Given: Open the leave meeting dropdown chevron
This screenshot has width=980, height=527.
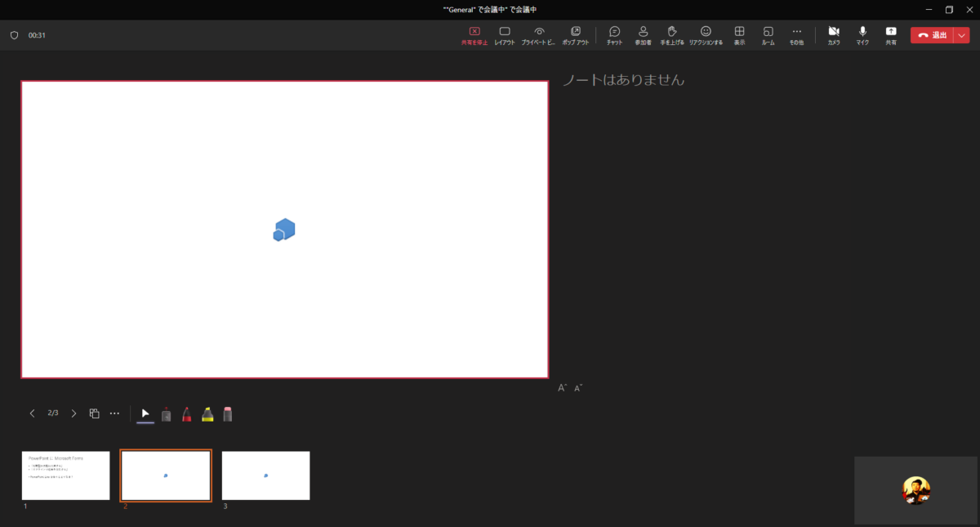Looking at the screenshot, I should (962, 34).
